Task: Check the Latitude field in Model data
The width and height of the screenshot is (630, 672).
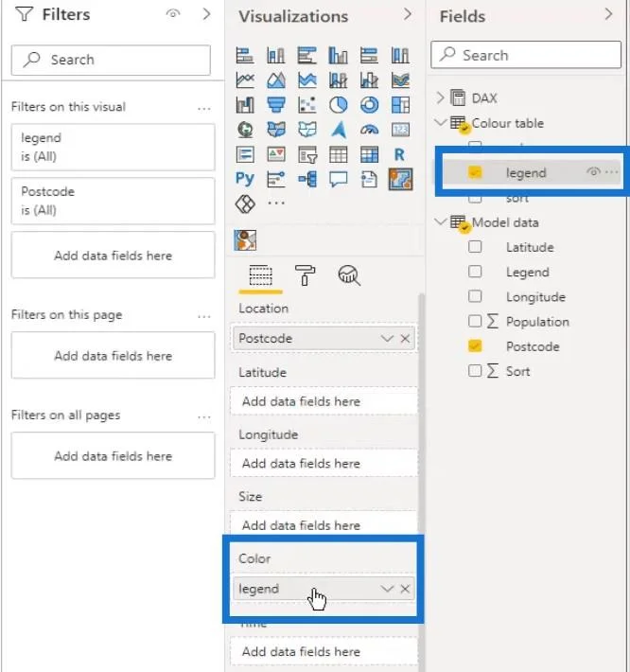Action: tap(475, 247)
